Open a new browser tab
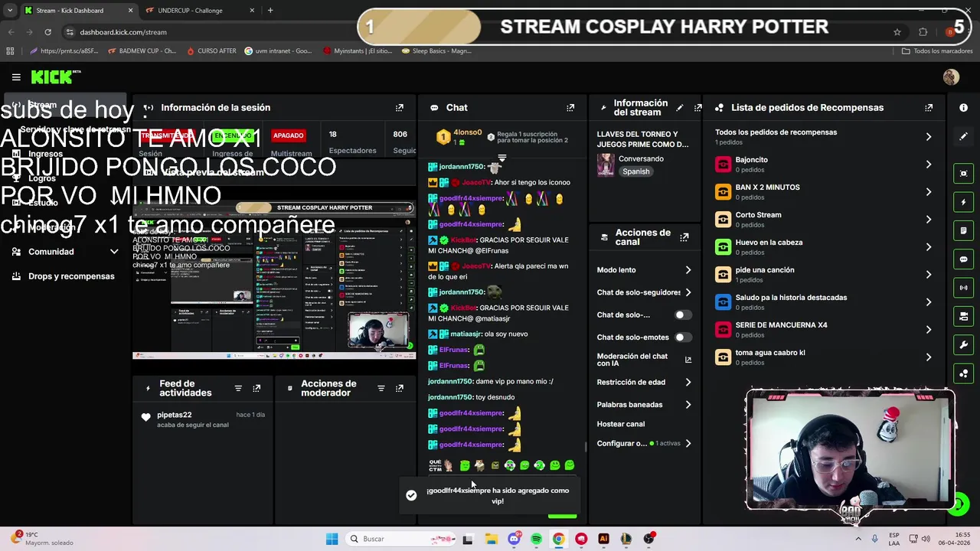The image size is (980, 551). 270,11
